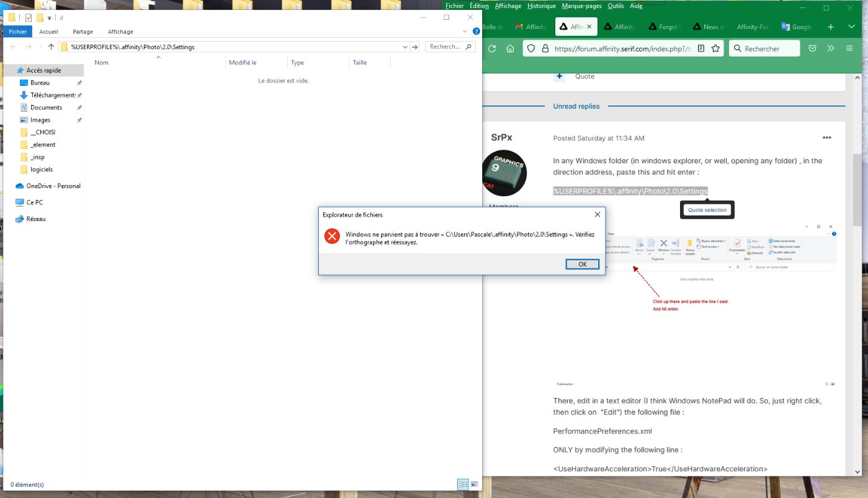The width and height of the screenshot is (868, 498).
Task: Open the customize quick access toolbar dropdown
Action: tap(50, 18)
